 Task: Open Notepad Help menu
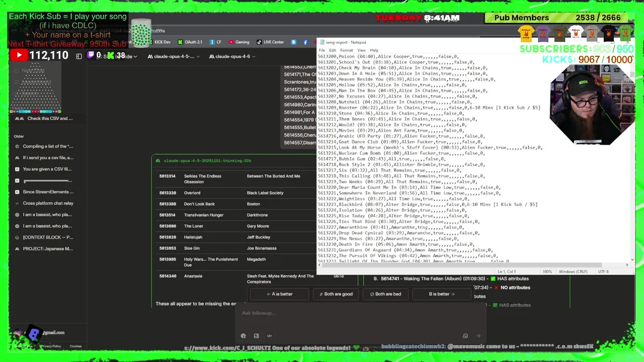pyautogui.click(x=374, y=50)
